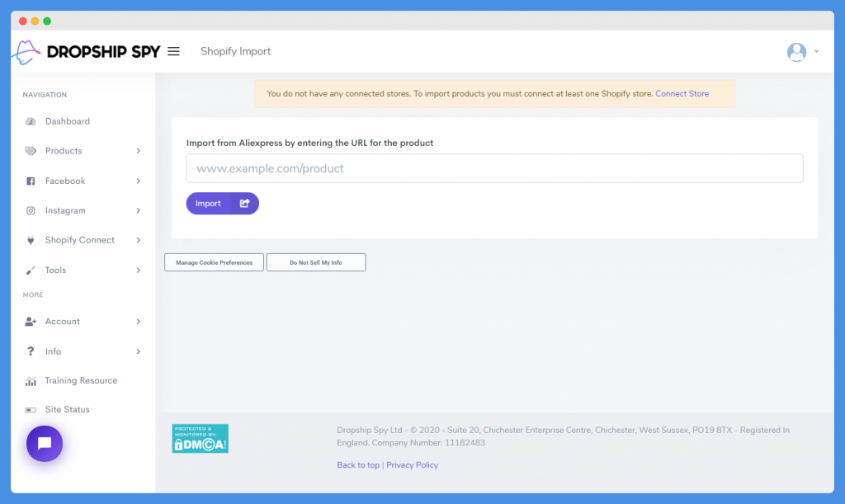
Task: Click Do Not Sell My Info
Action: click(x=316, y=262)
